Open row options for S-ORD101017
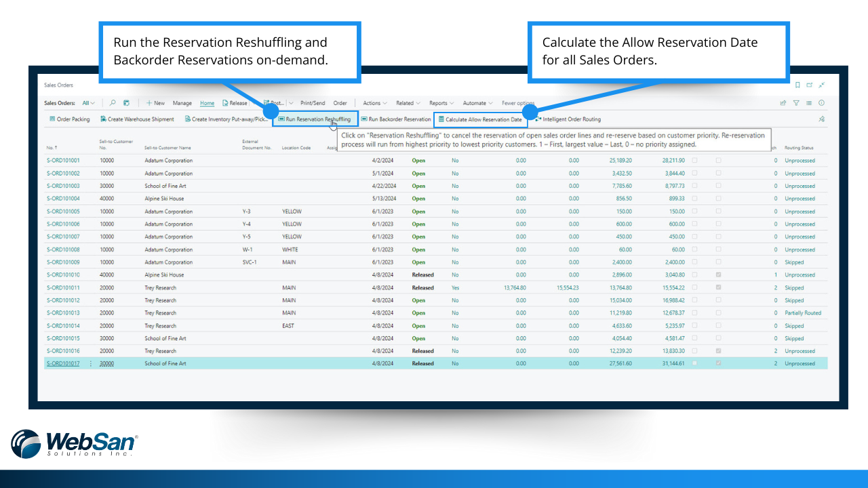Image resolution: width=868 pixels, height=488 pixels. [91, 364]
